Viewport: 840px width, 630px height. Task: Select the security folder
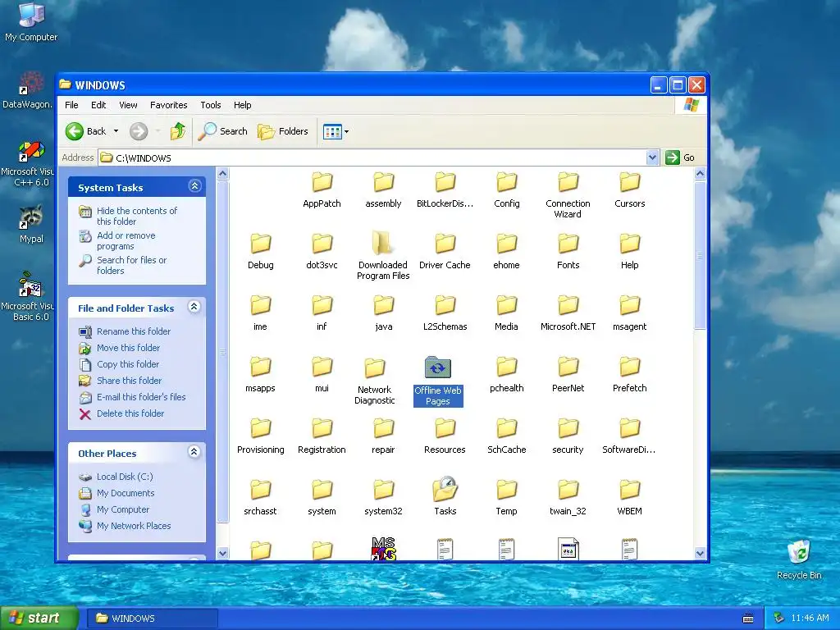pyautogui.click(x=568, y=436)
